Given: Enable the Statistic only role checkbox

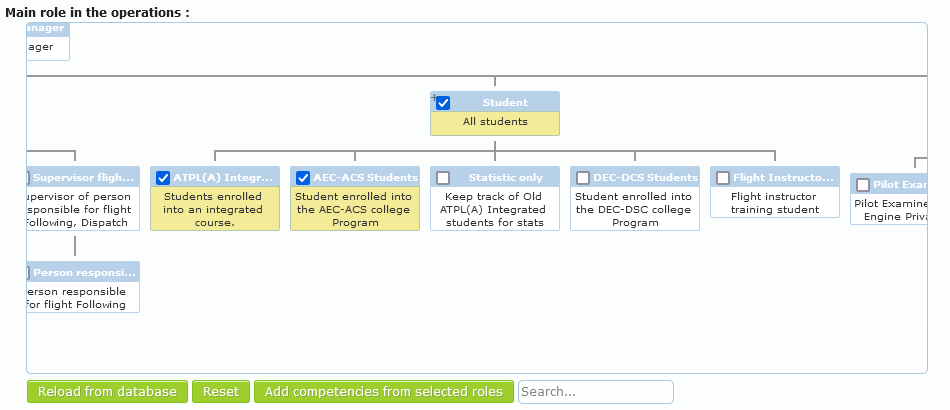Looking at the screenshot, I should click(443, 178).
